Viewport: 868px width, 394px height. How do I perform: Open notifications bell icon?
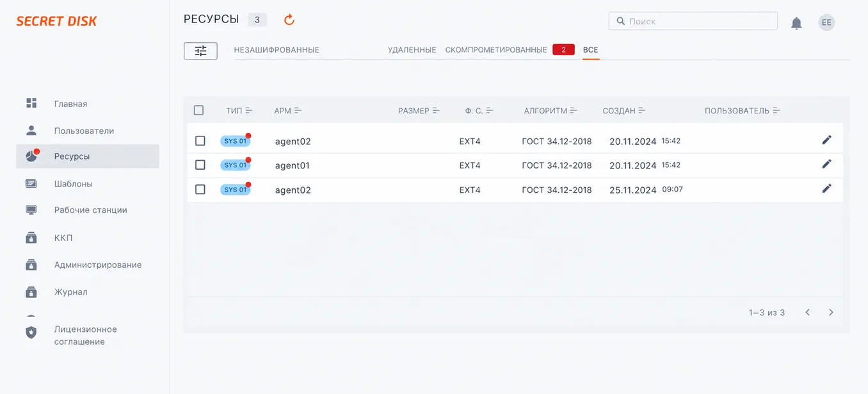796,24
